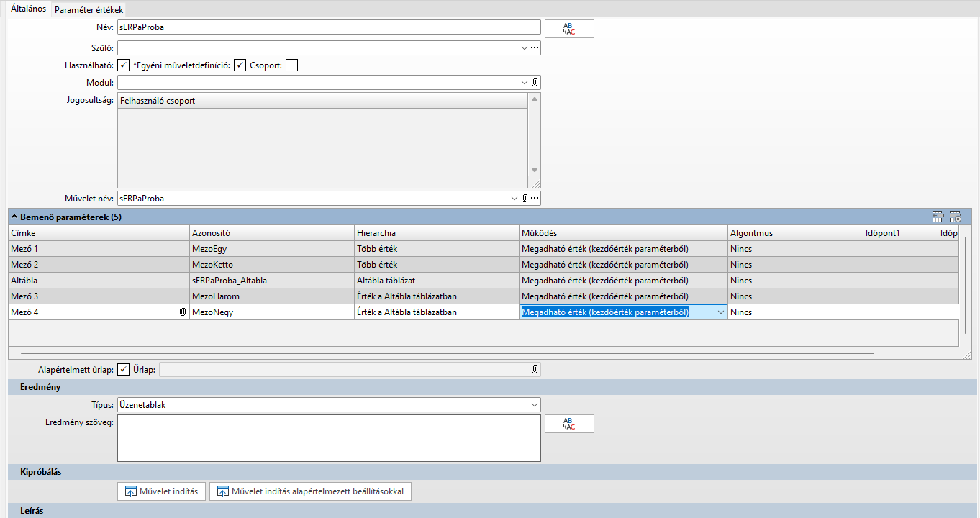
Task: Click the paperclip icon in Mező 4 cell
Action: point(183,312)
